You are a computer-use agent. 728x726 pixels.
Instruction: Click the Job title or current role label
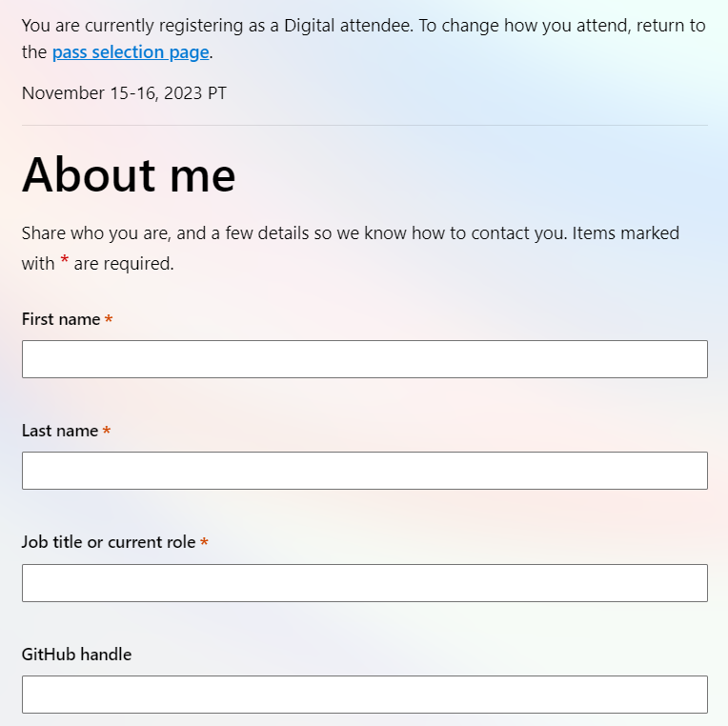109,542
